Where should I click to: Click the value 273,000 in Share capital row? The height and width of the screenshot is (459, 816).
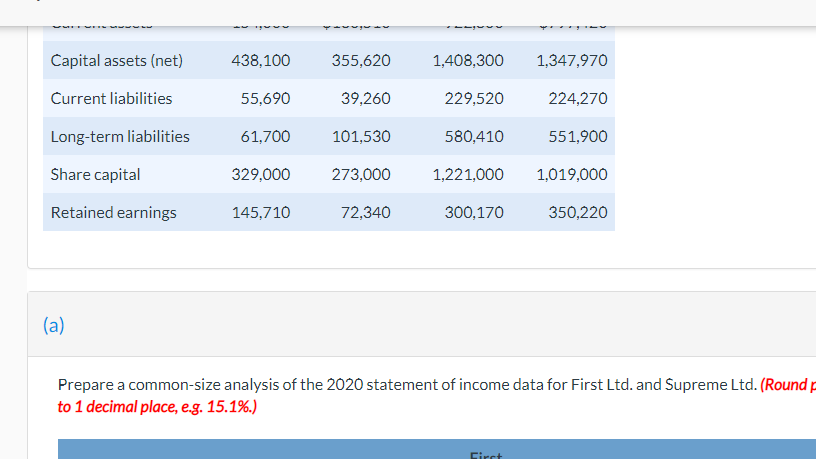coord(361,174)
